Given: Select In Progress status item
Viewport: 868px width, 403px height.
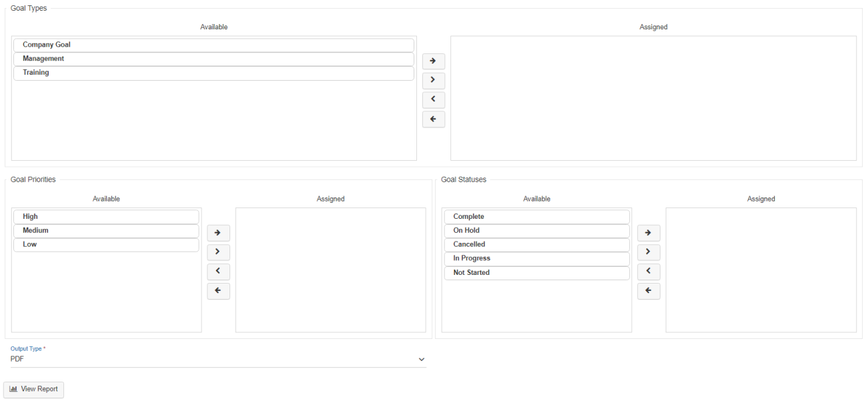Looking at the screenshot, I should (536, 259).
